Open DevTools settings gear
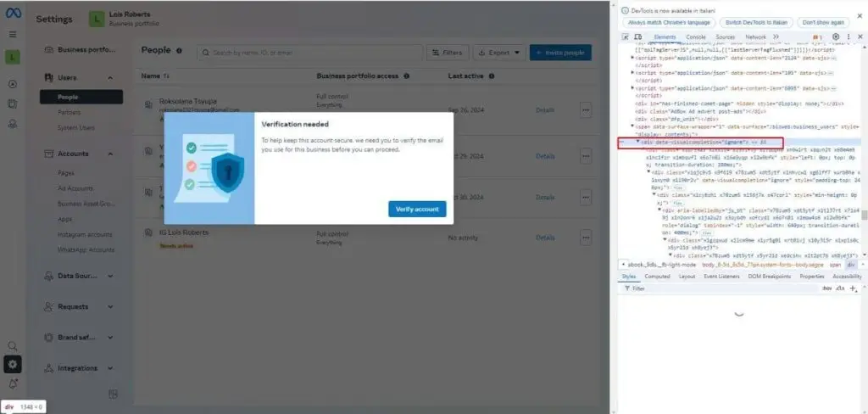Viewport: 868px width, 414px height. pos(836,37)
